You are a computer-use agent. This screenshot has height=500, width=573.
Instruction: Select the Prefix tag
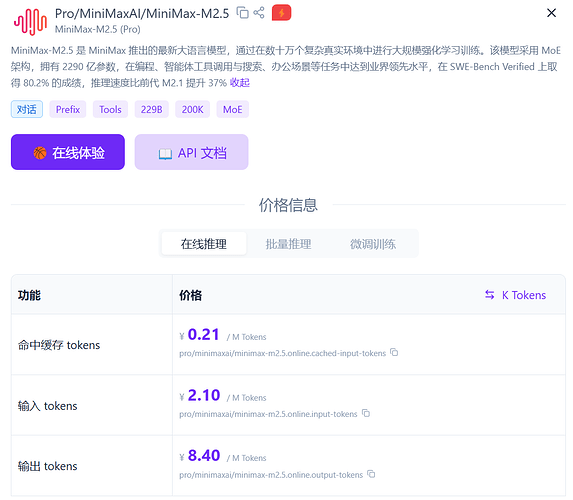coord(68,109)
